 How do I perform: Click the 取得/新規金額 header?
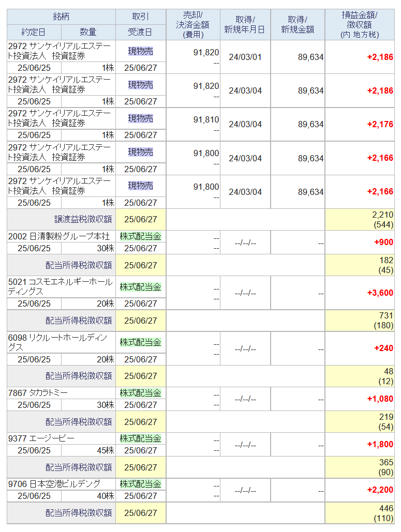pyautogui.click(x=298, y=24)
